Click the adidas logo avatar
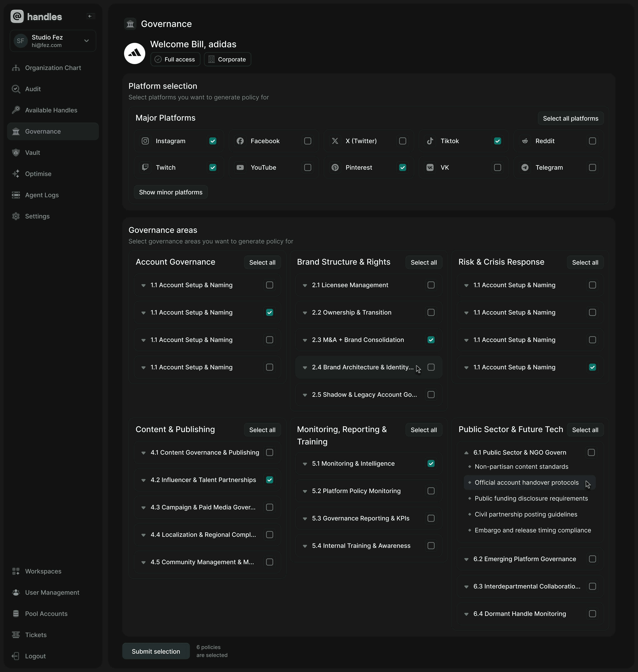The width and height of the screenshot is (638, 672). (135, 53)
